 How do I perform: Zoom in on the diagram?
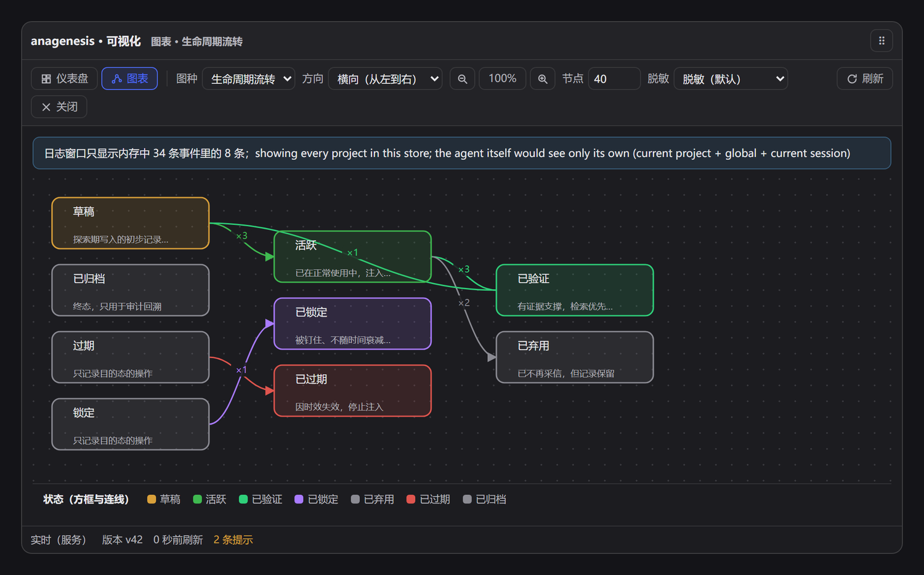click(543, 79)
